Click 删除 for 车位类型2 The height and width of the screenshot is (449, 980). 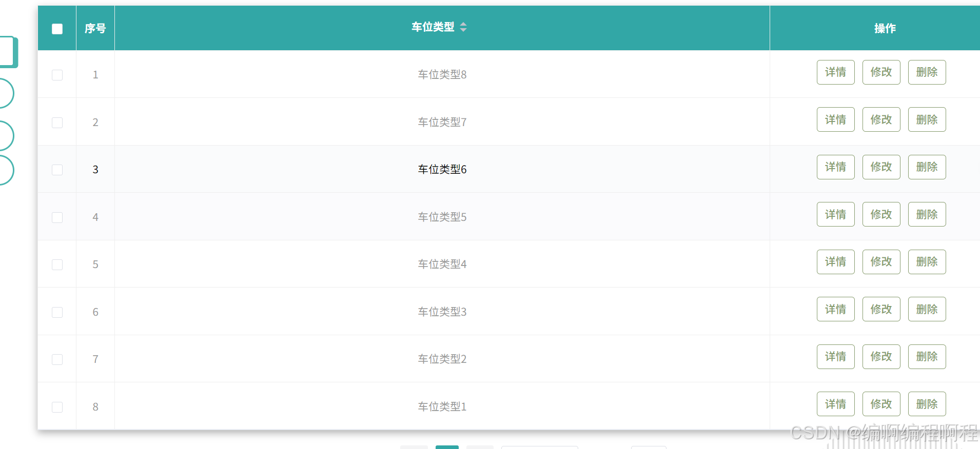pos(927,357)
